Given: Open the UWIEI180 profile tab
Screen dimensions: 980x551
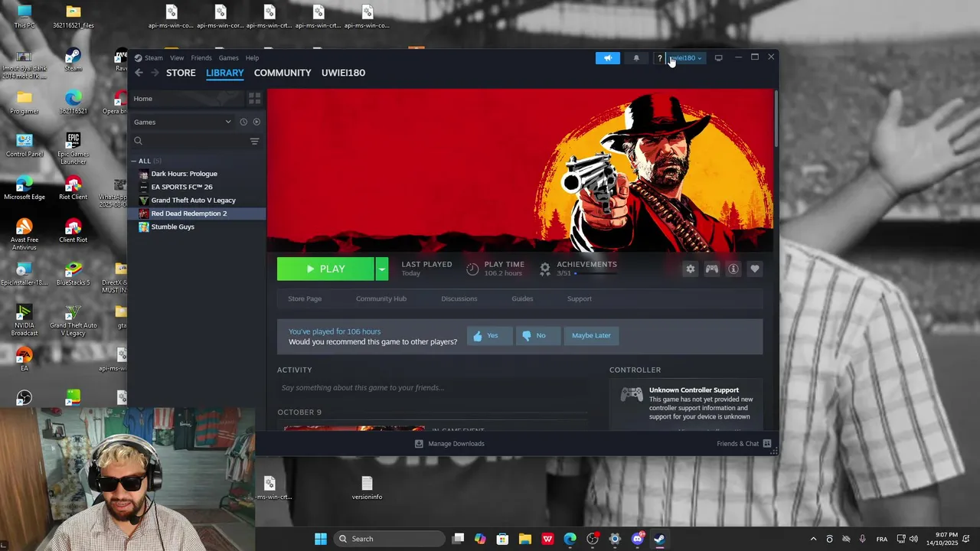Looking at the screenshot, I should (x=343, y=73).
